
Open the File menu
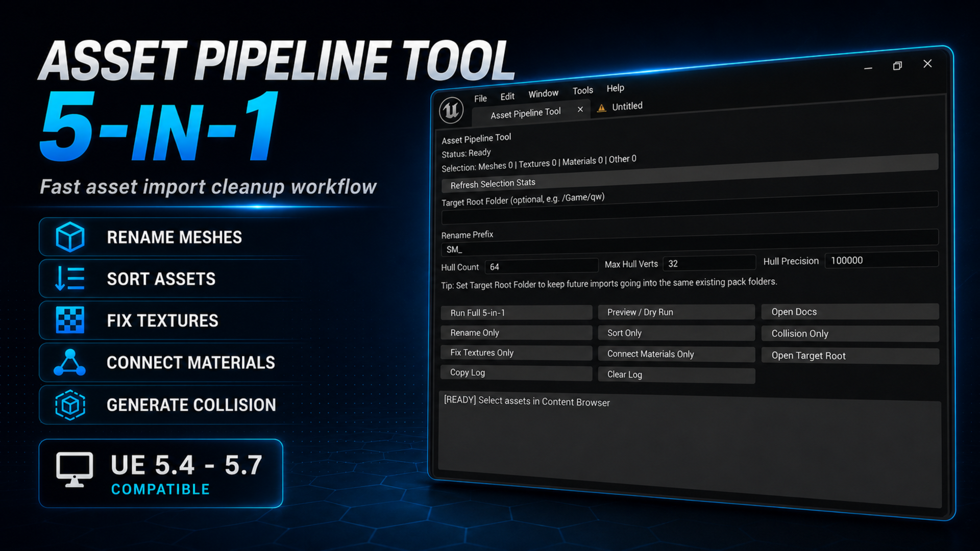pyautogui.click(x=480, y=98)
